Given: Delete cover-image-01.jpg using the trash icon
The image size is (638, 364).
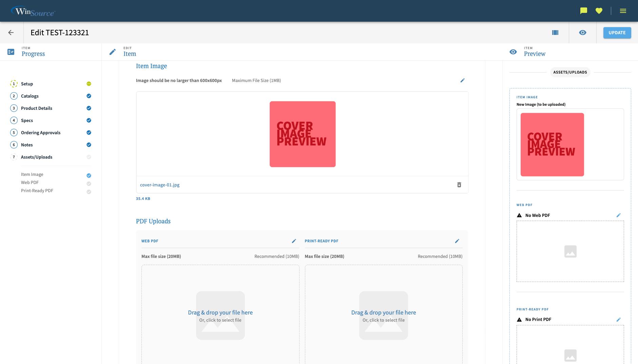Looking at the screenshot, I should pyautogui.click(x=459, y=185).
